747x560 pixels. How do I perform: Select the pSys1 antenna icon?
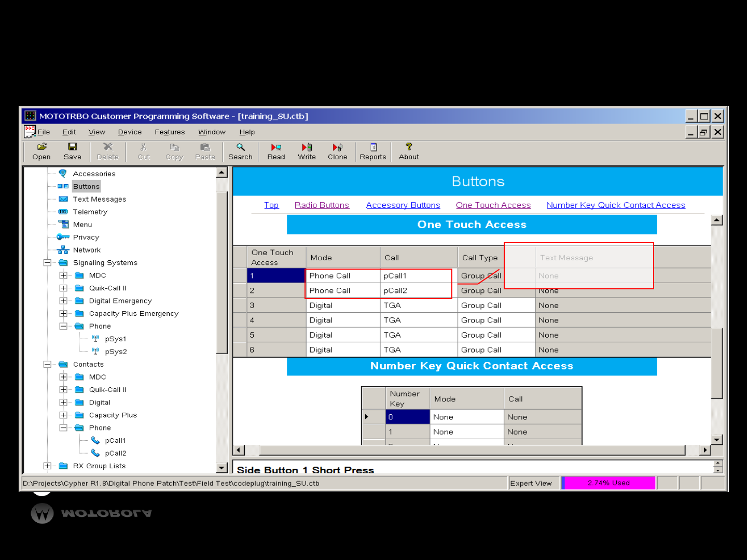coord(95,339)
